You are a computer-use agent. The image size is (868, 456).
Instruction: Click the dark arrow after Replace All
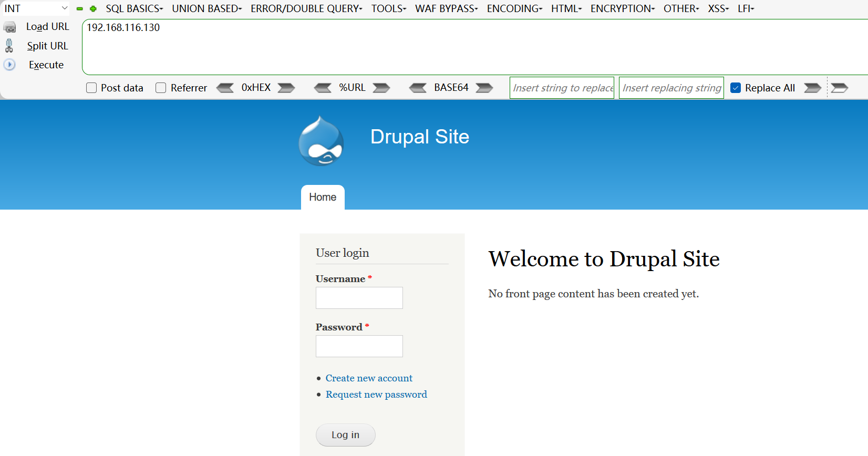812,88
